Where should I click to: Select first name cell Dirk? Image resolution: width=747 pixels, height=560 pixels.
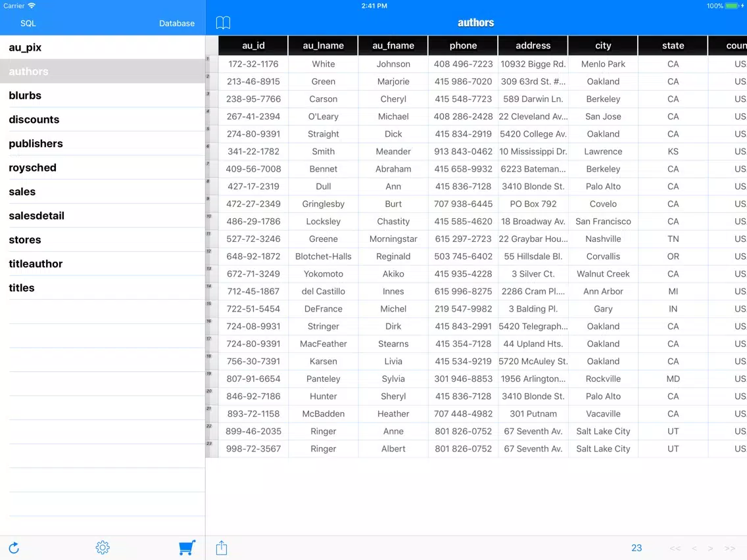(393, 326)
